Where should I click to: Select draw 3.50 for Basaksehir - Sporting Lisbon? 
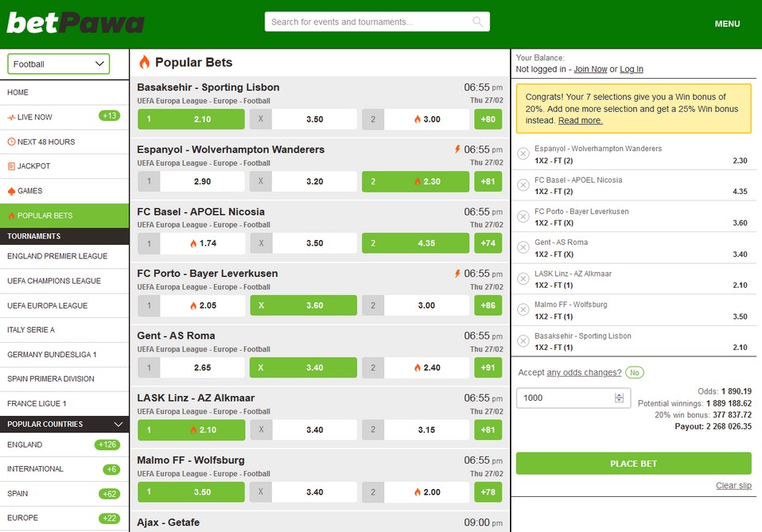303,119
